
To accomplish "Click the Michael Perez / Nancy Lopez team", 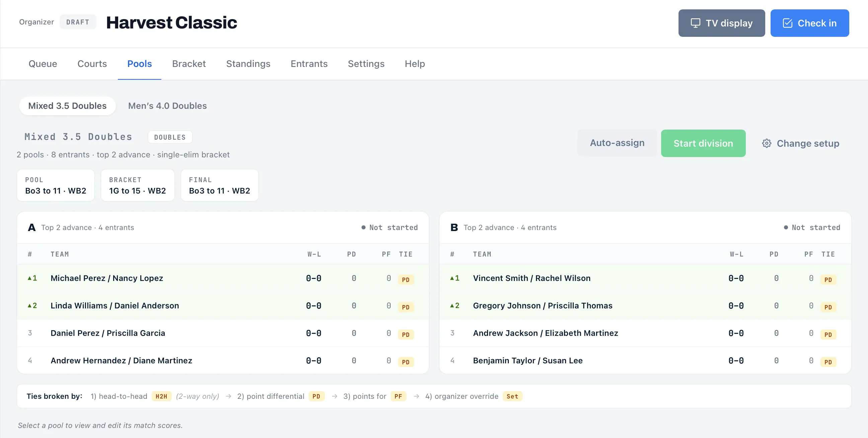I will tap(107, 278).
